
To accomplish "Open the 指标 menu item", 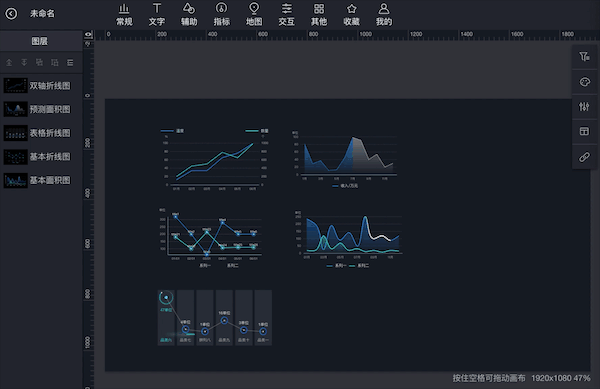I will click(x=222, y=15).
